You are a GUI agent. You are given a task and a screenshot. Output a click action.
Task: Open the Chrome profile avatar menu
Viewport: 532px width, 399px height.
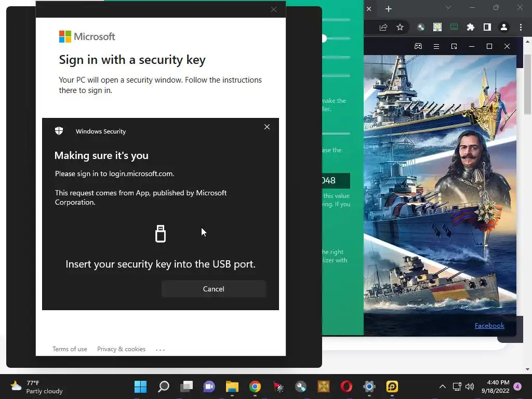[504, 28]
